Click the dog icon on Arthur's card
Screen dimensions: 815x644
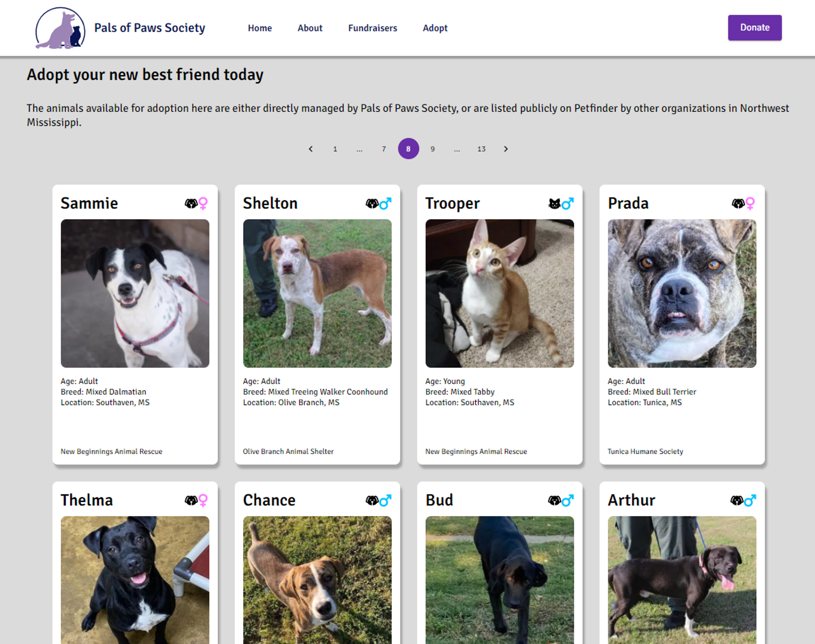737,500
